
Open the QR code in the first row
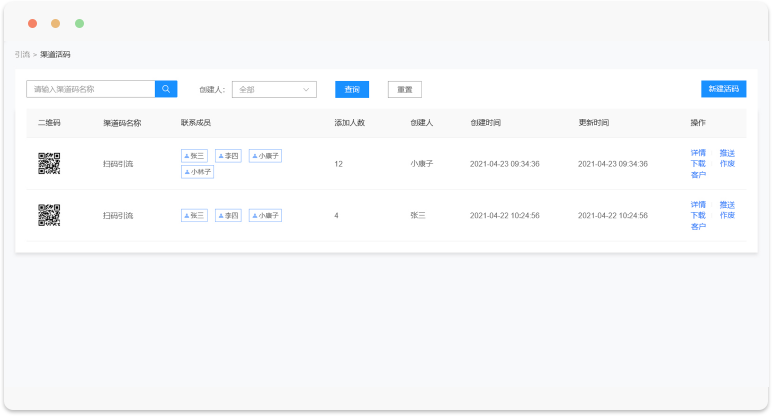[49, 163]
